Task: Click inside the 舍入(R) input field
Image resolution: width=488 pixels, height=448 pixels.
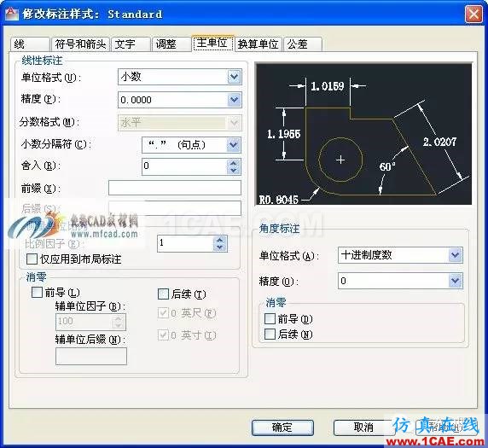Action: point(185,166)
